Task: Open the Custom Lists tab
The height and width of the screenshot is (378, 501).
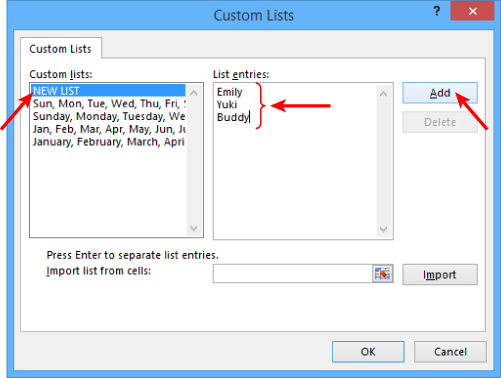Action: click(x=60, y=49)
